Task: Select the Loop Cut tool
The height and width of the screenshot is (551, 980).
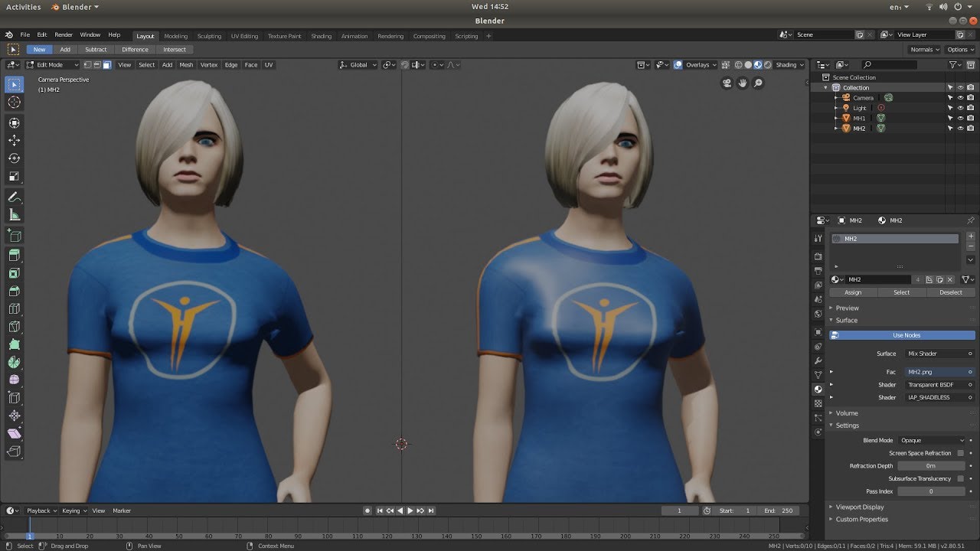Action: click(x=15, y=309)
